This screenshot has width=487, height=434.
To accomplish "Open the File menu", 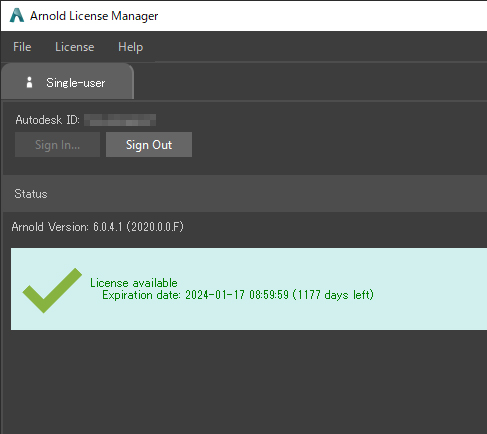I will click(x=22, y=47).
